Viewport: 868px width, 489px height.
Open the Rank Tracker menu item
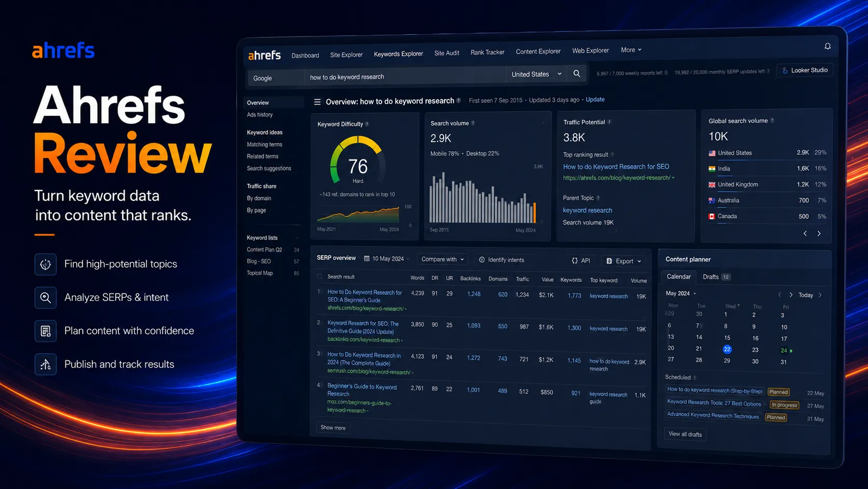tap(487, 52)
